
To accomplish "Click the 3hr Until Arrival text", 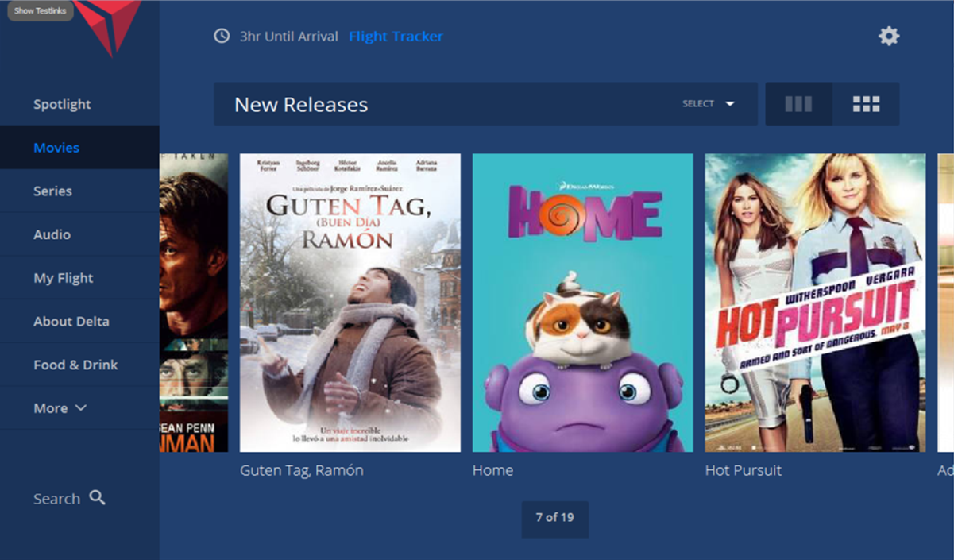I will click(x=289, y=37).
